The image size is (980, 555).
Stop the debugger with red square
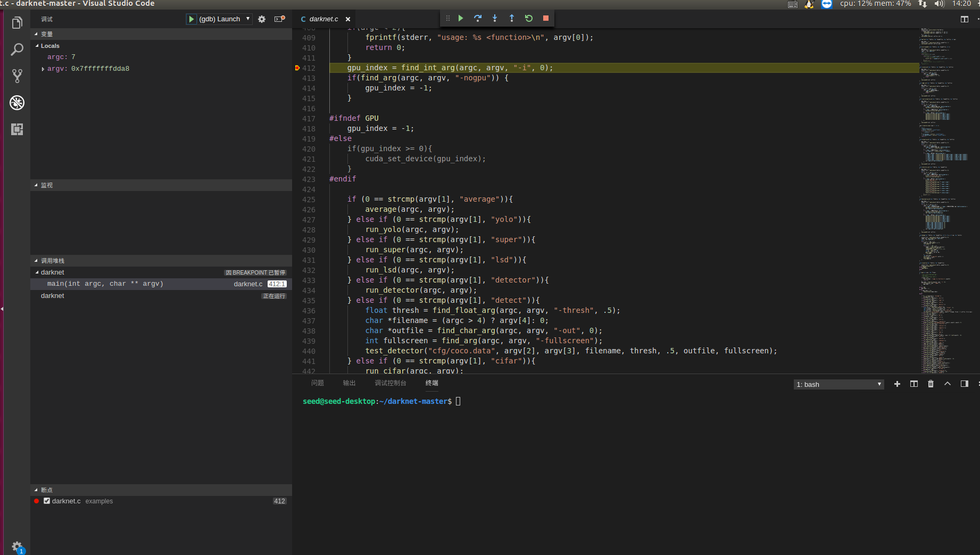click(546, 18)
